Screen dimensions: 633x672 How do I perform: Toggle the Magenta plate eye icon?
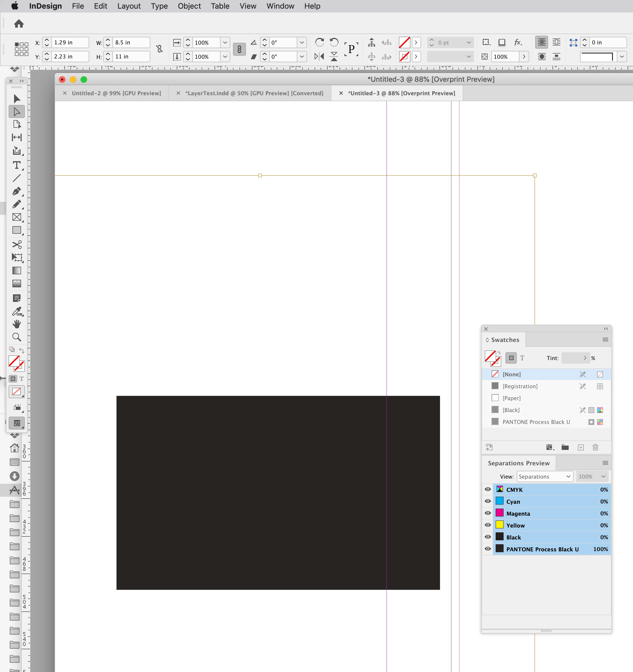(487, 513)
